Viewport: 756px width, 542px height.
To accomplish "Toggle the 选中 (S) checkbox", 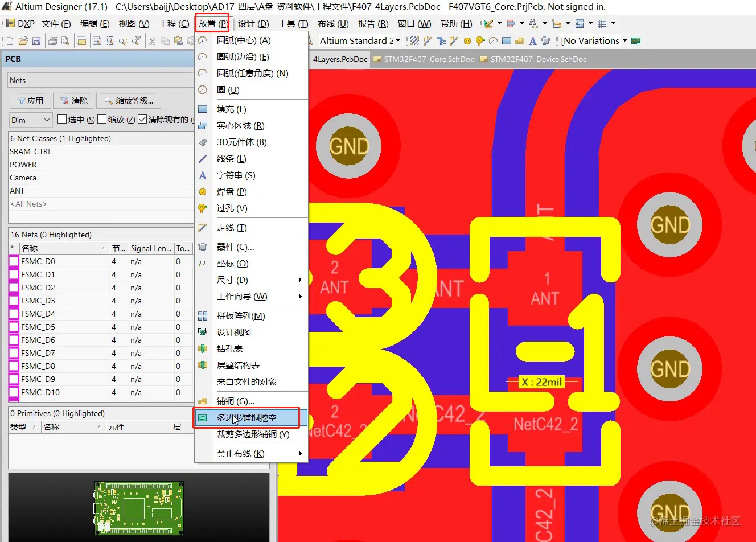I will tap(63, 120).
